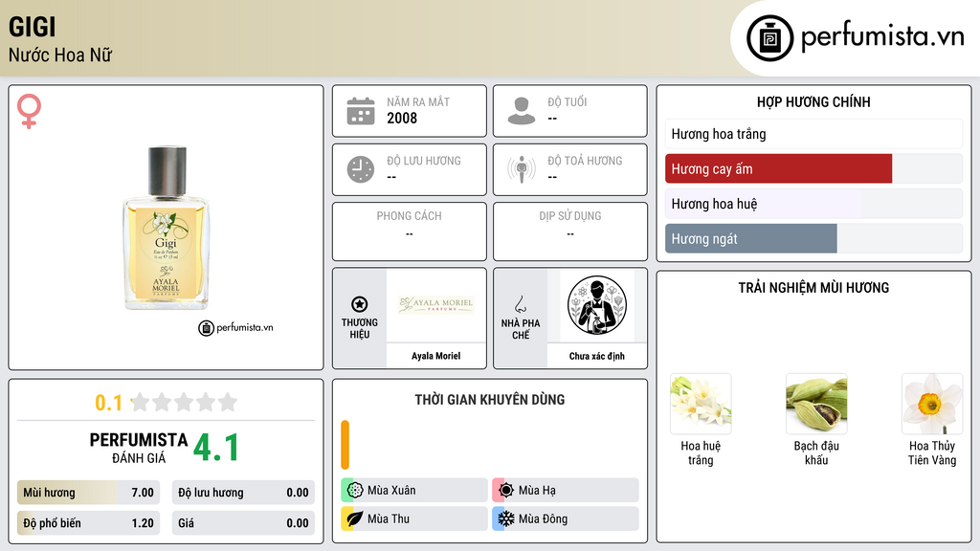Click the Perfumista đánh giá label
Image resolution: width=980 pixels, height=551 pixels.
point(139,448)
